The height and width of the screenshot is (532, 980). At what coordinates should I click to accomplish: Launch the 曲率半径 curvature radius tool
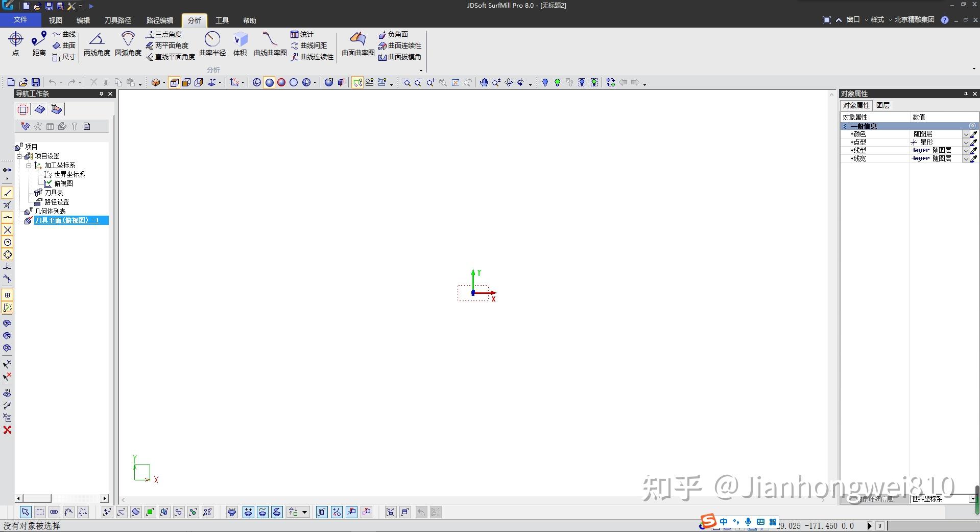click(212, 44)
